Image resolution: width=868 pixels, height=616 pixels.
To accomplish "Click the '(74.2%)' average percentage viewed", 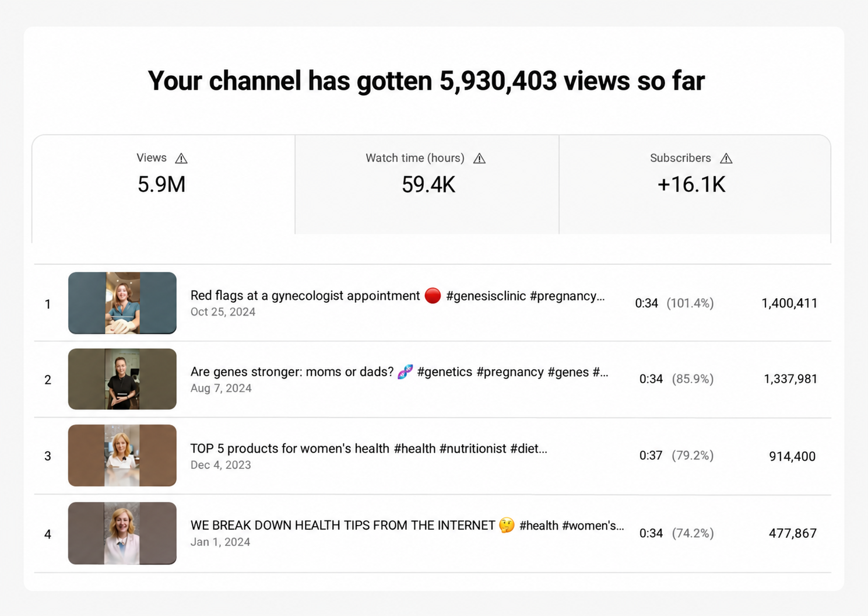I will (x=693, y=533).
